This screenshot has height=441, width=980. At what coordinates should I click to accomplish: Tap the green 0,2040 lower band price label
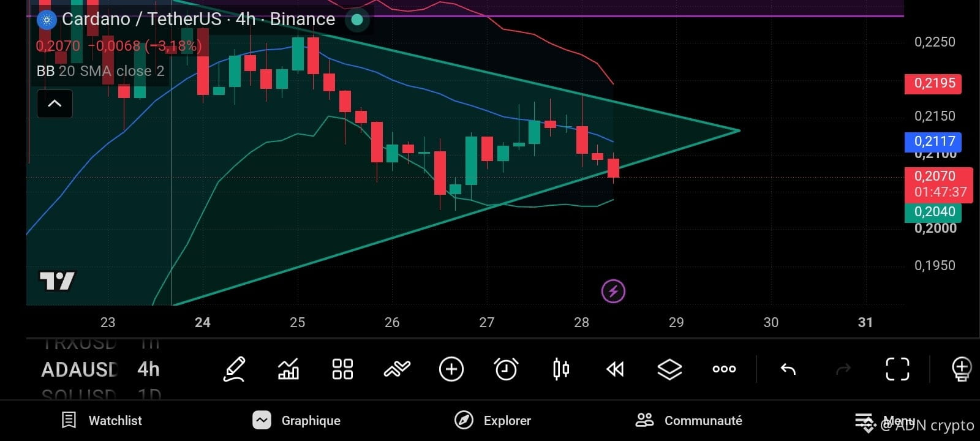click(933, 212)
